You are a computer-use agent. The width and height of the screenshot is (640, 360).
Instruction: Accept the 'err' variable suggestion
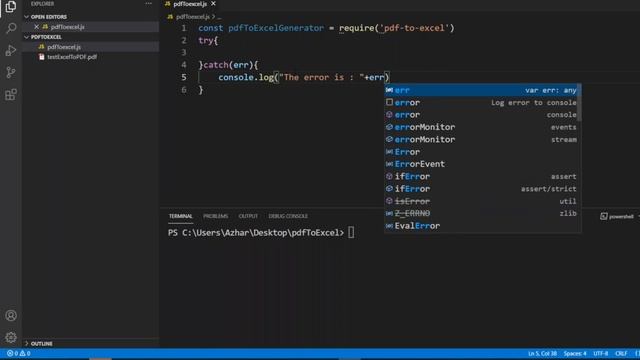(x=481, y=90)
